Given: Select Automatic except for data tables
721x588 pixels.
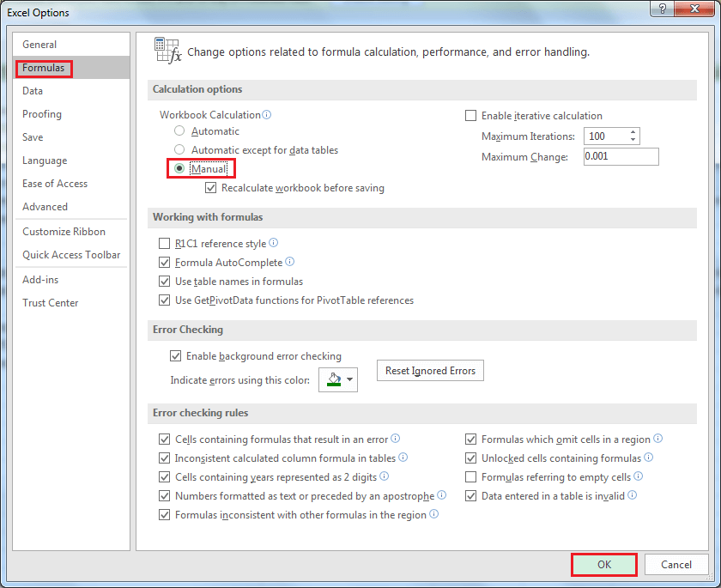Looking at the screenshot, I should click(179, 150).
